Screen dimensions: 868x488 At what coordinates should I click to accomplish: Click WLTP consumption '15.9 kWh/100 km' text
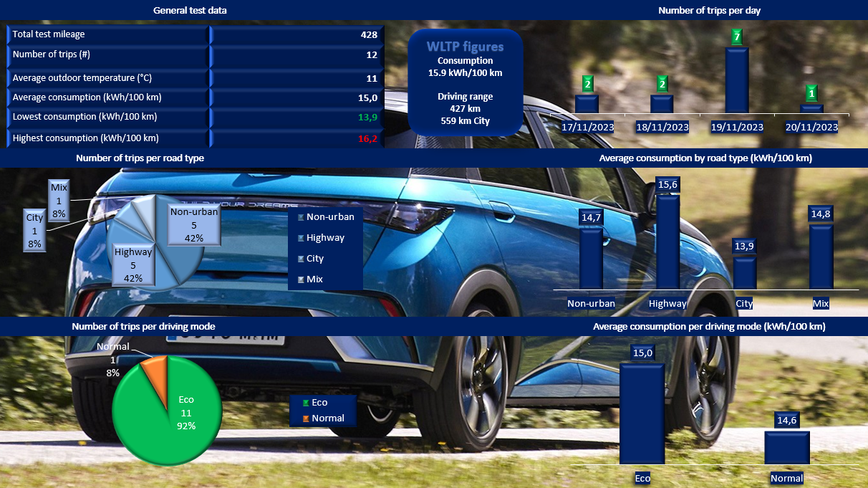tap(466, 73)
